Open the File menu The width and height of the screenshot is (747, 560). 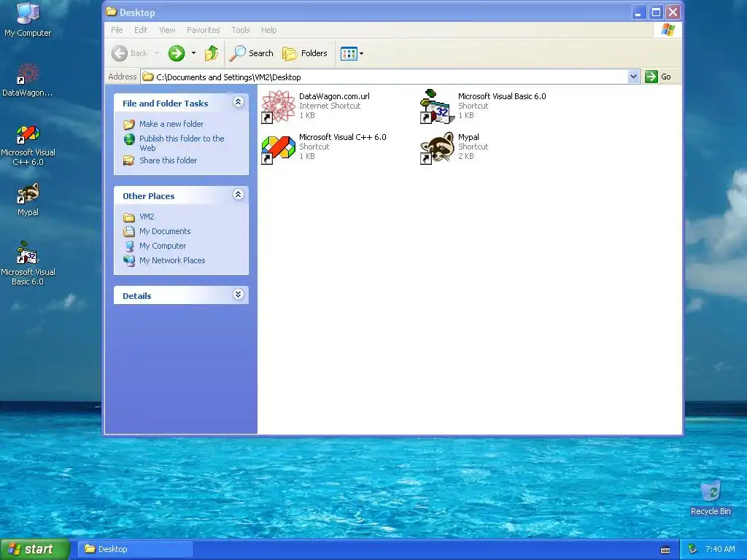point(117,30)
